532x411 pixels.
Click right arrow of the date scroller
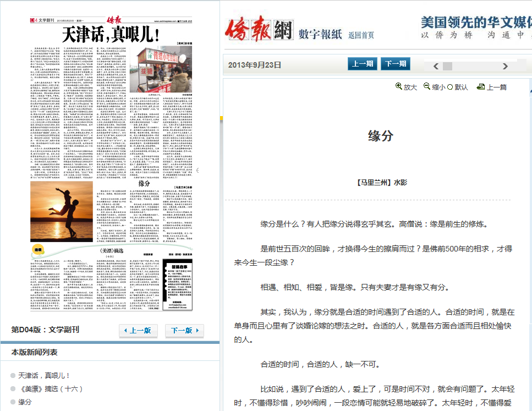tap(505, 67)
